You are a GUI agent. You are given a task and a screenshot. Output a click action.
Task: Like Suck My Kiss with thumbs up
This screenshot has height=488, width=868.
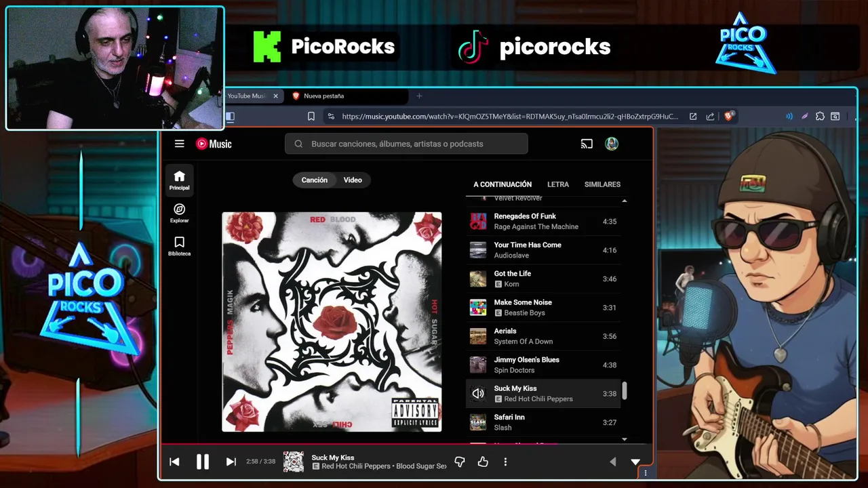tap(483, 462)
